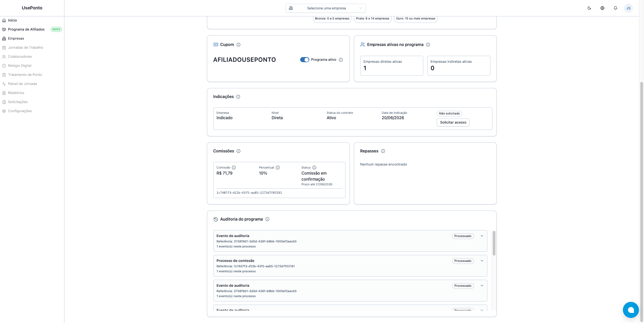Expand the third audit entry's chevron
This screenshot has height=323, width=644.
(x=482, y=286)
